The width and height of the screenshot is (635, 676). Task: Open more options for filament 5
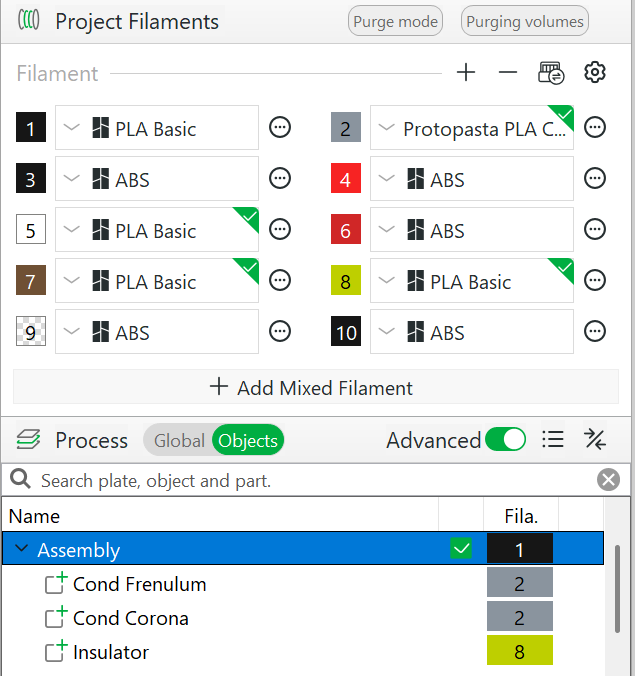tap(280, 229)
